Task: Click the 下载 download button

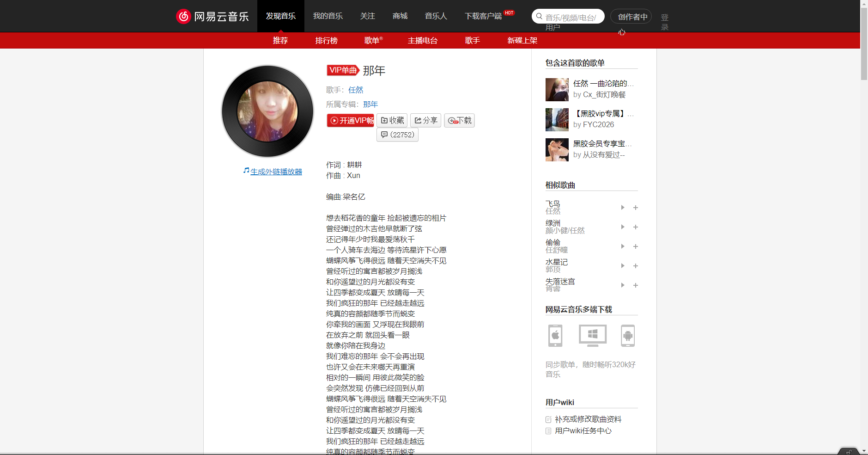Action: click(460, 120)
